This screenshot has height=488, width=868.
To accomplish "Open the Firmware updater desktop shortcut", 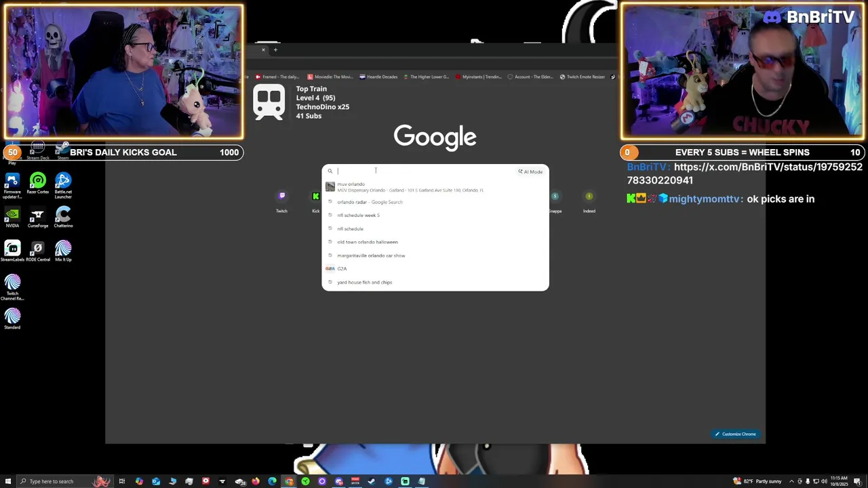I will [12, 186].
